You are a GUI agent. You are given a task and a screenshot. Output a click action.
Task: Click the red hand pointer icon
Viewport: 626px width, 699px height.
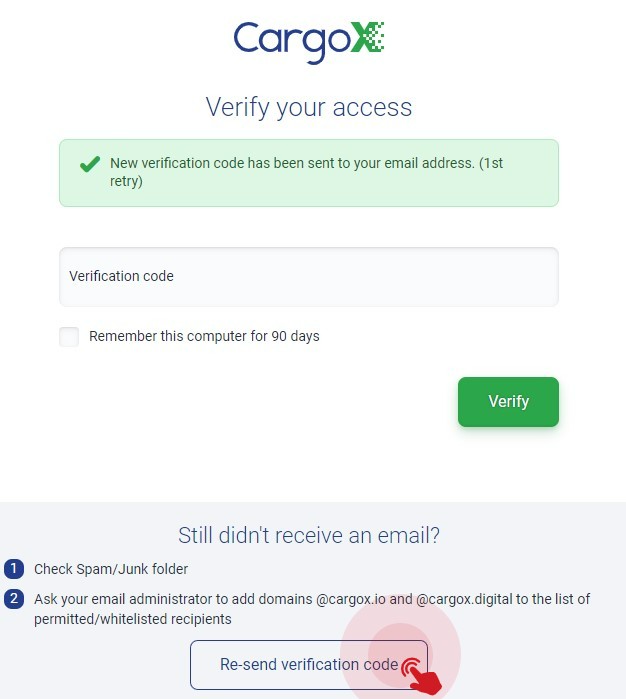coord(421,676)
